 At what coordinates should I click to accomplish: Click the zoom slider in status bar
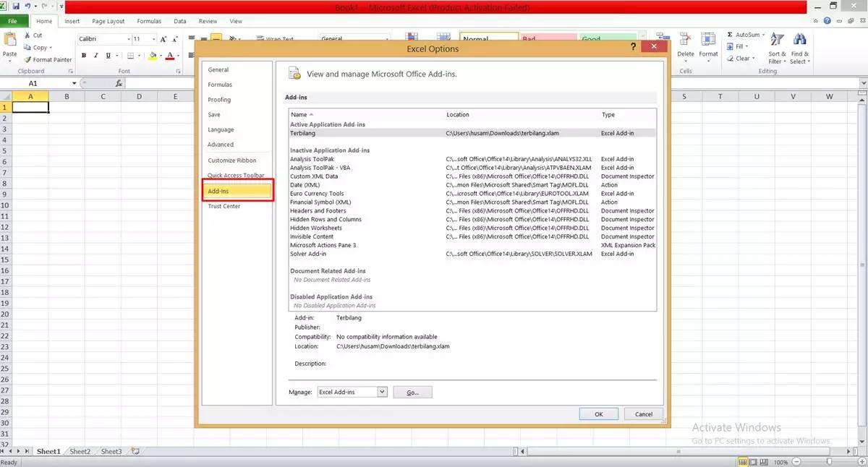[x=830, y=462]
